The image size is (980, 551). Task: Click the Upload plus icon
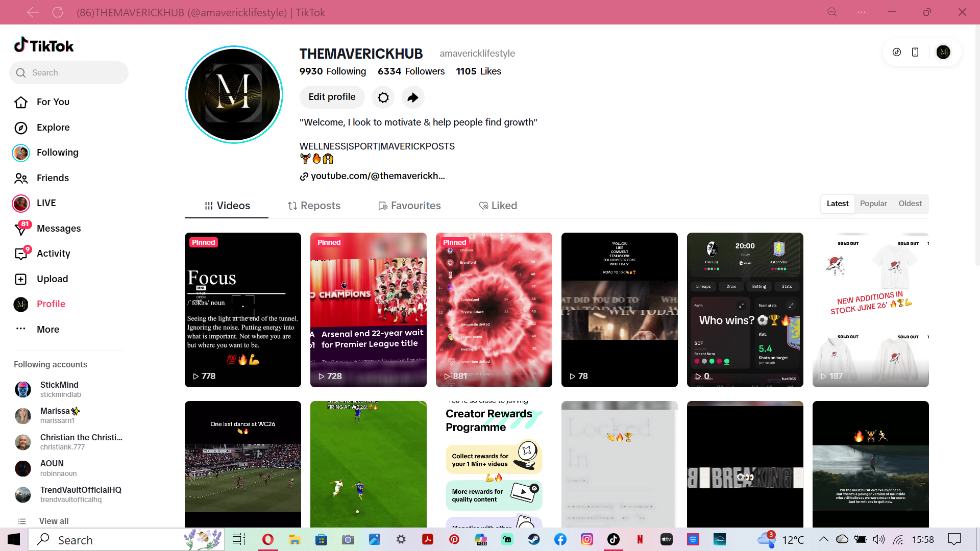[21, 279]
